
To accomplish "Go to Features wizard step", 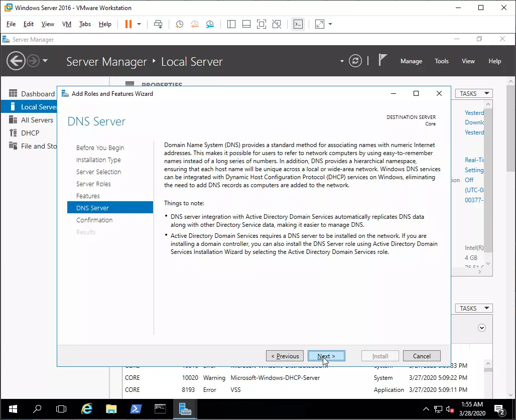I will (88, 196).
